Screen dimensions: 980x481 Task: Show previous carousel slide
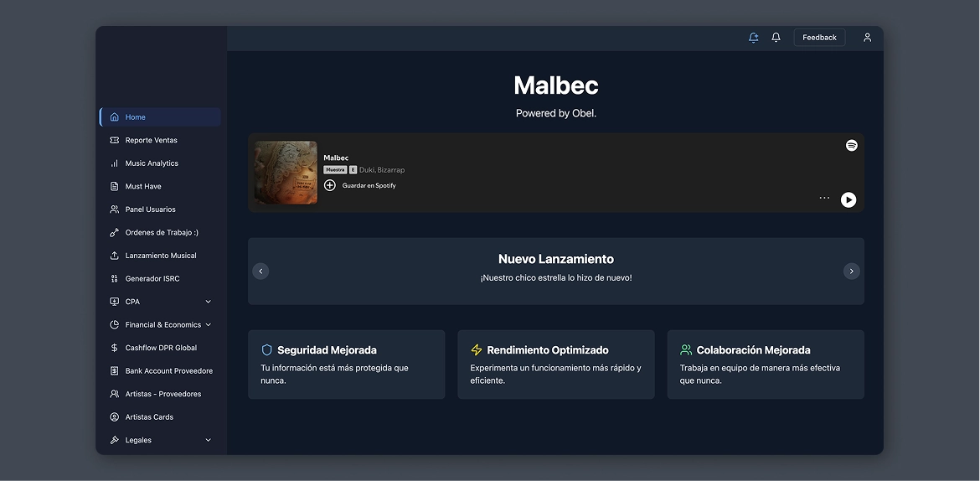260,272
